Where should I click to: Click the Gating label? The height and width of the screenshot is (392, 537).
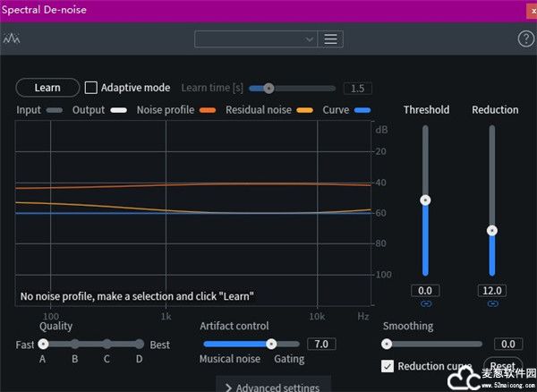click(x=289, y=359)
